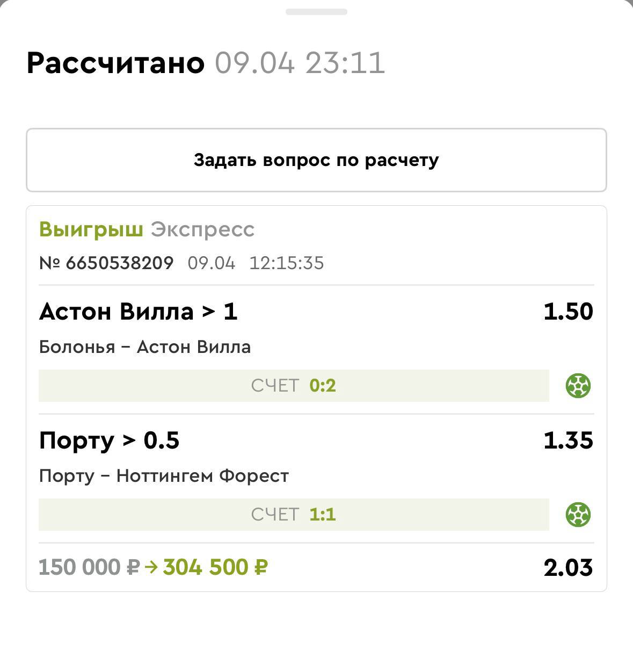The width and height of the screenshot is (633, 672).
Task: Select the 'Болонья – Астон Вилла' match name
Action: [145, 347]
